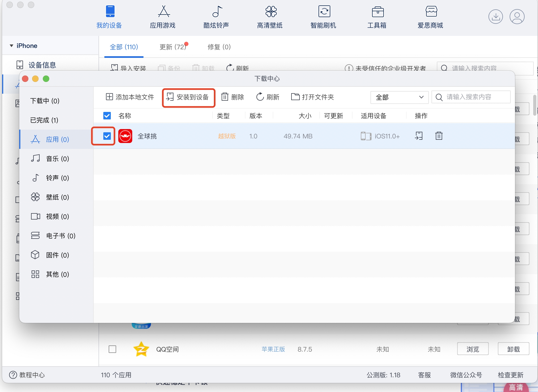
Task: Switch to the 更新 (72) tab
Action: [173, 47]
